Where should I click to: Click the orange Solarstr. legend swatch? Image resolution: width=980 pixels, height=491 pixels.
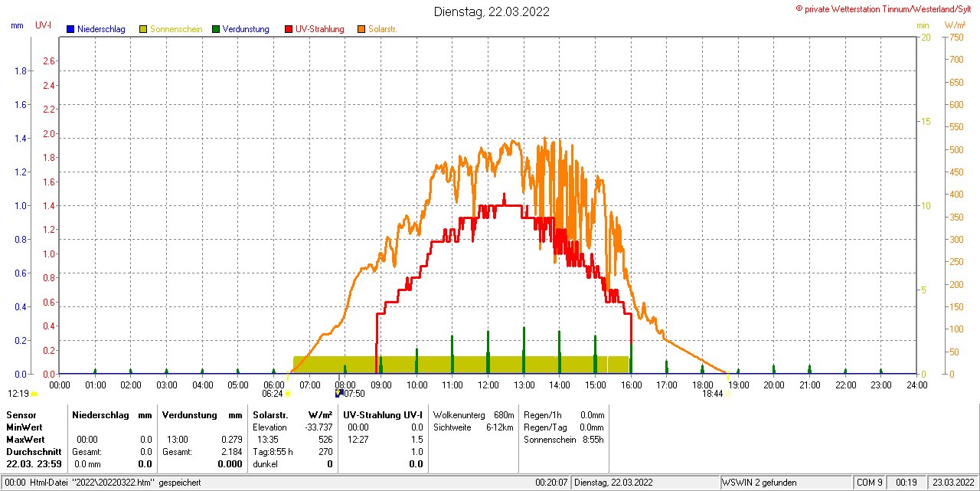361,29
